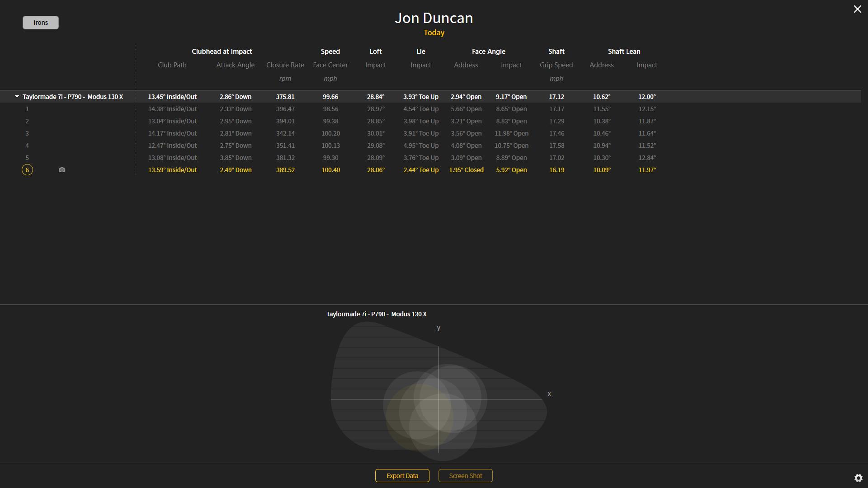This screenshot has width=868, height=488.
Task: Click the Taylormade 7i - P790 summary row label
Action: 73,97
